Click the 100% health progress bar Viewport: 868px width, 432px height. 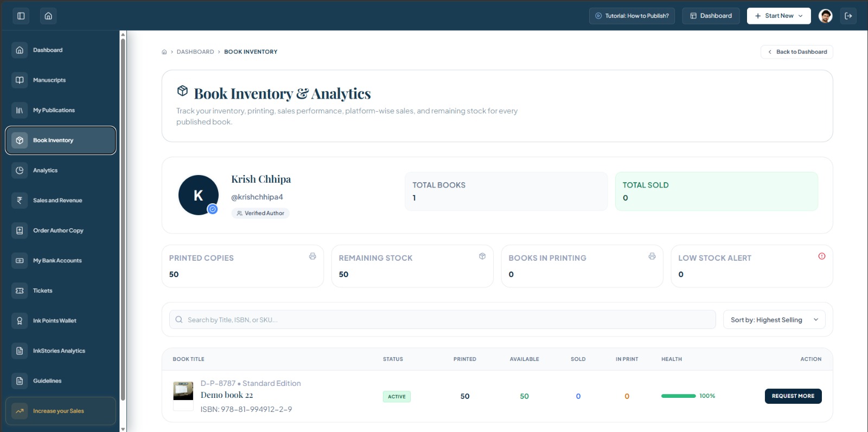[x=678, y=396]
